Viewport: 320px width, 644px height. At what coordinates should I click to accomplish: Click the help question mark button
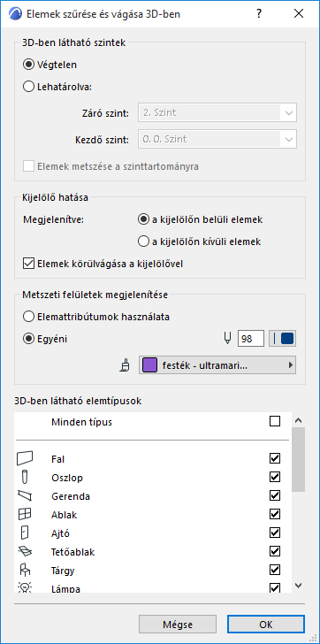click(259, 13)
